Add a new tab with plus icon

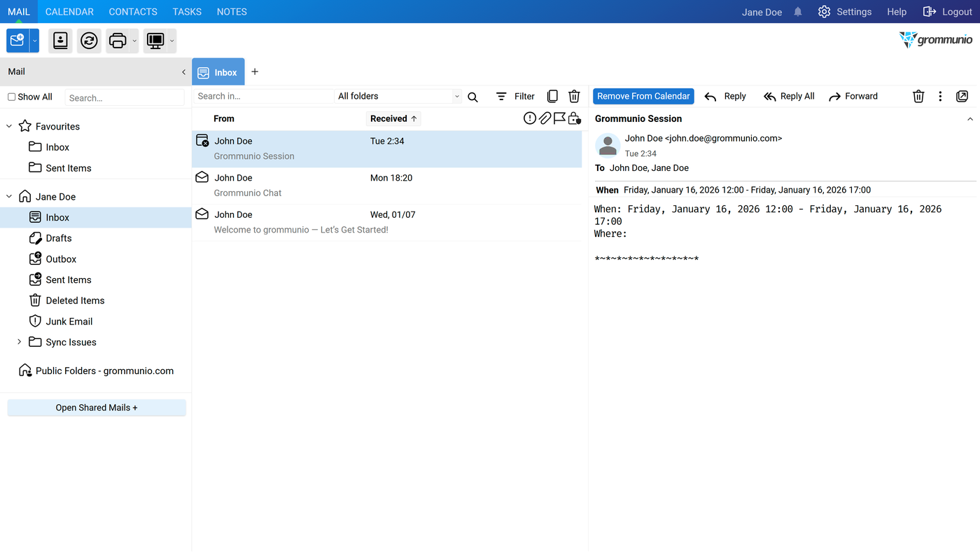pos(255,71)
